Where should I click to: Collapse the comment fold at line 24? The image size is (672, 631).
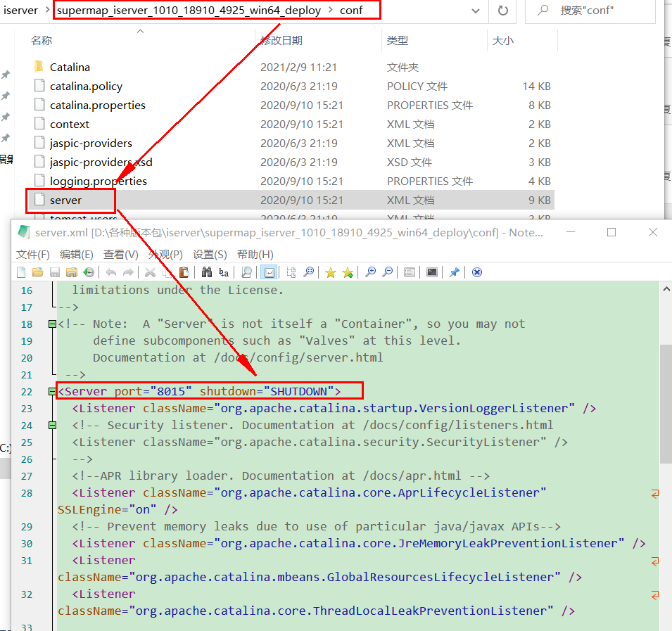coord(52,426)
